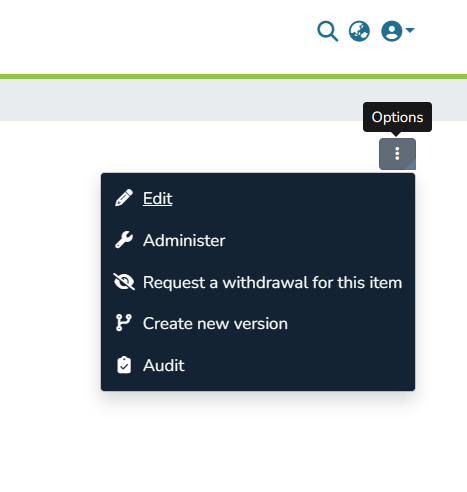Open Audit from the options menu
The image size is (467, 492).
click(x=163, y=365)
